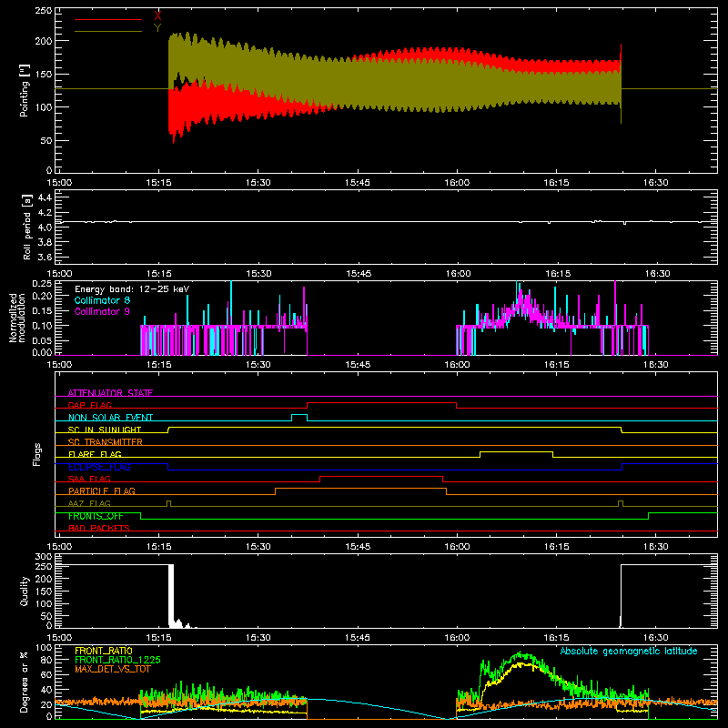728x728 pixels.
Task: Click the SAA_FLAG raised step segment
Action: pos(381,476)
